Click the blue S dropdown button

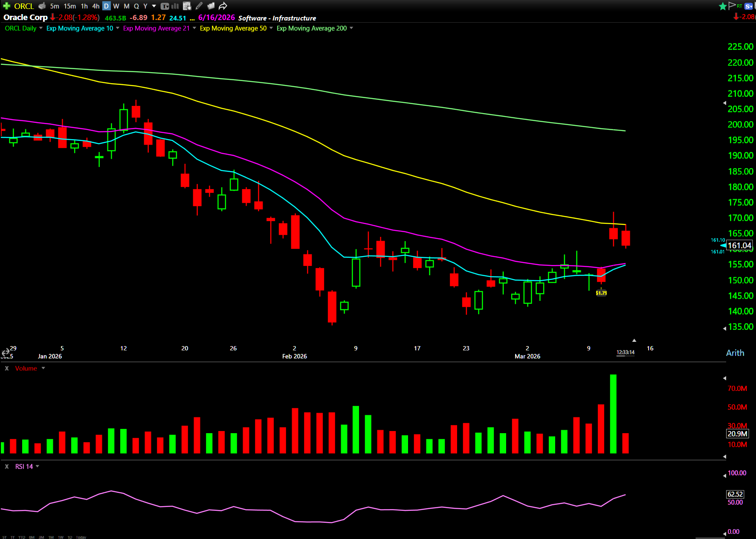point(748,6)
